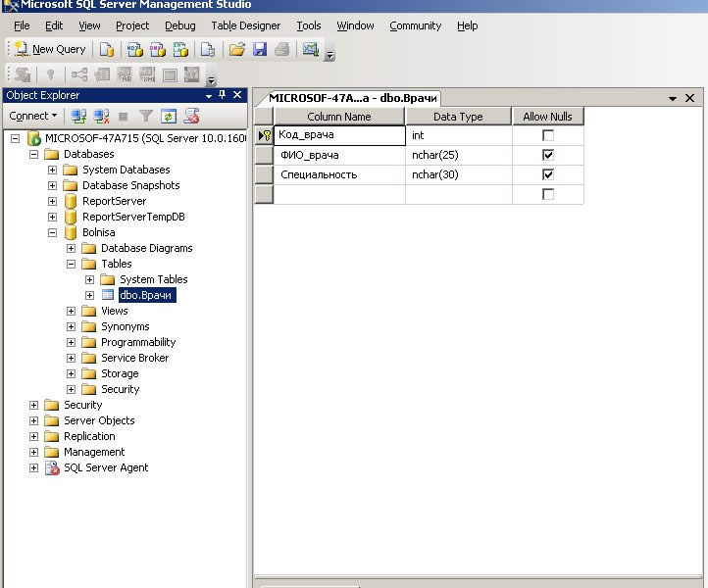Open the active files dropdown arrow in designer
The height and width of the screenshot is (588, 708).
[x=673, y=98]
